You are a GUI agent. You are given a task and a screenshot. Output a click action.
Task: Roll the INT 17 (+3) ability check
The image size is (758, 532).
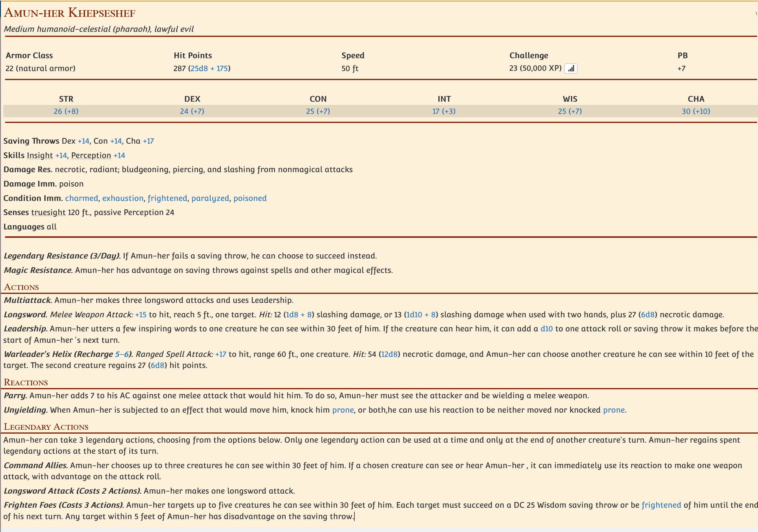[x=444, y=112]
